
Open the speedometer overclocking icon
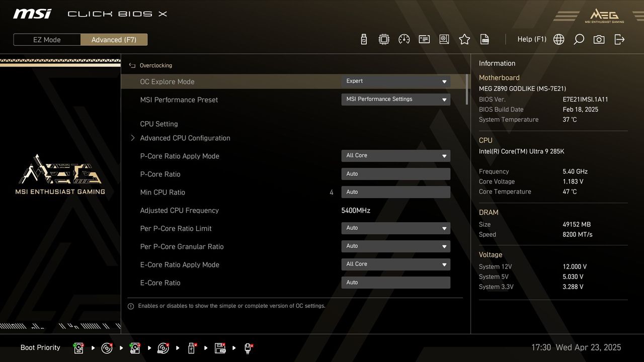tap(404, 39)
